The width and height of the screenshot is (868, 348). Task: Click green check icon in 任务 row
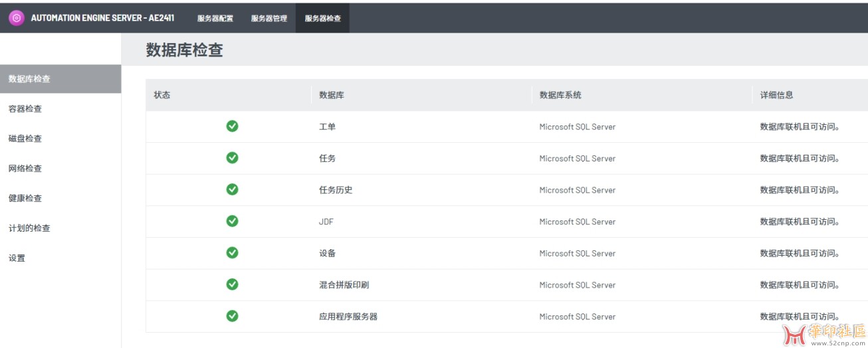(232, 157)
